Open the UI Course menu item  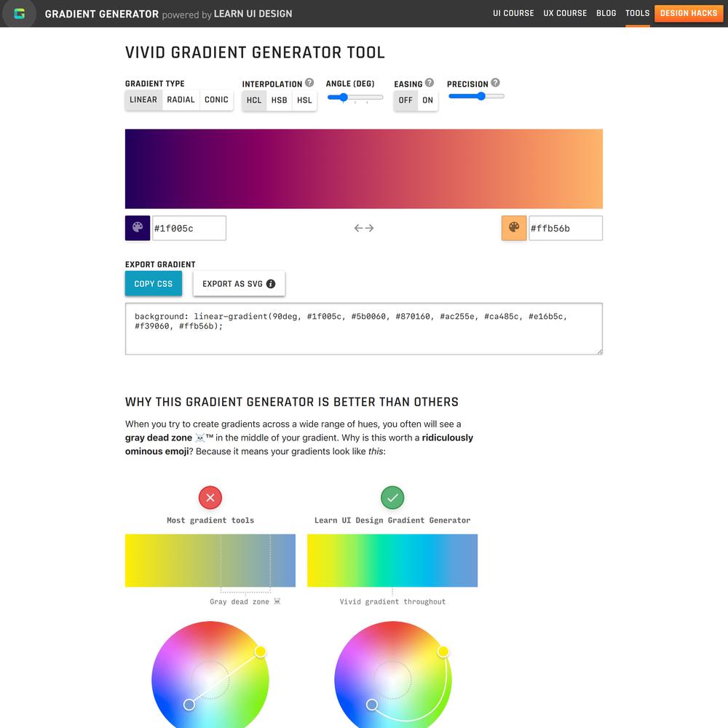[513, 13]
